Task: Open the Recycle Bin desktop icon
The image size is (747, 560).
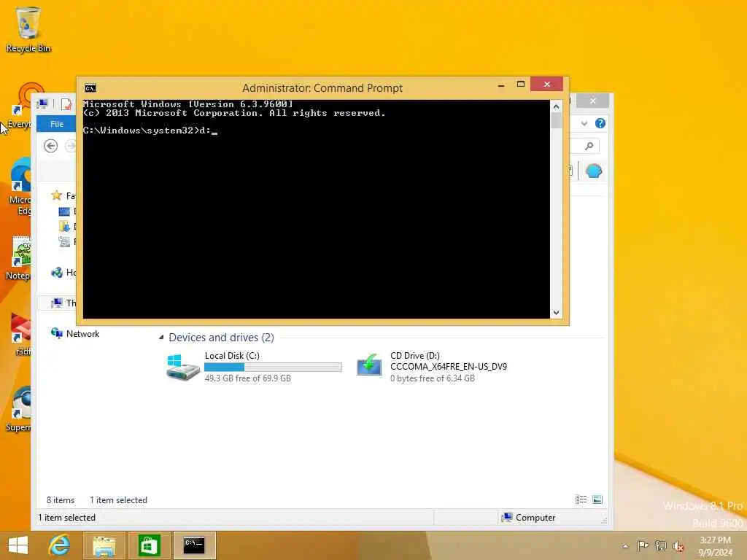Action: (x=28, y=28)
